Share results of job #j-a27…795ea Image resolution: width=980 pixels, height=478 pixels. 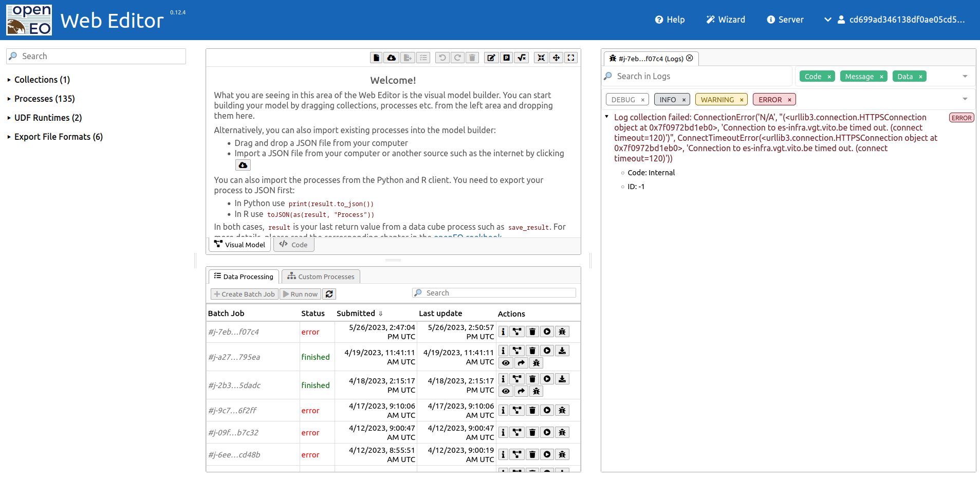point(521,362)
